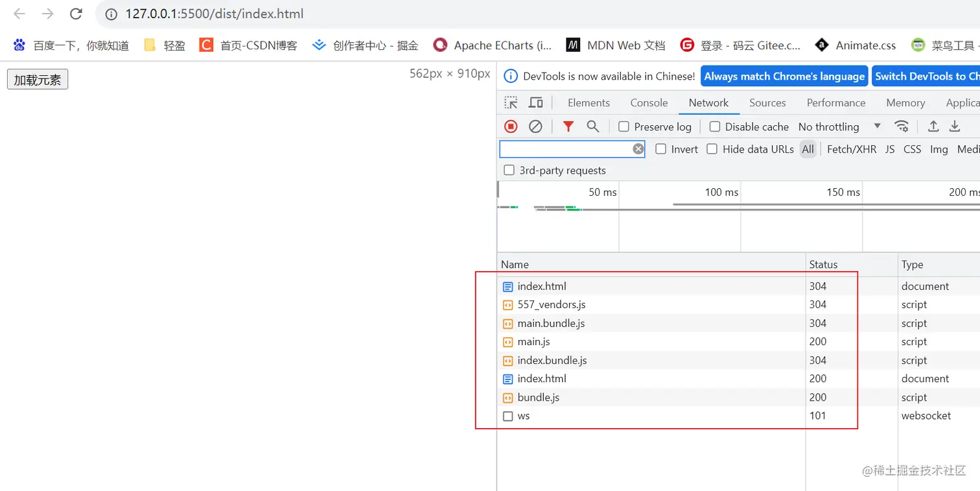Reload the current page
This screenshot has height=491, width=980.
(x=76, y=14)
